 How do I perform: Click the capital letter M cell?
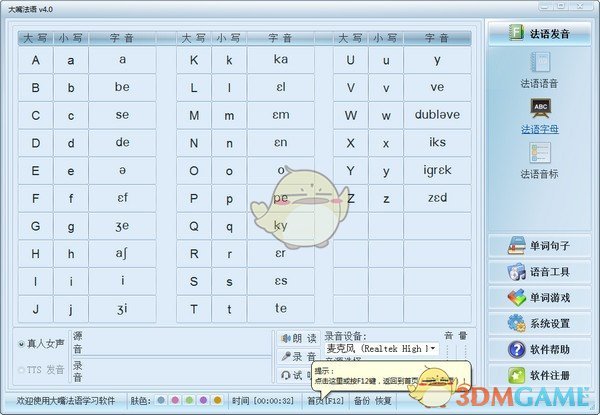coord(194,115)
